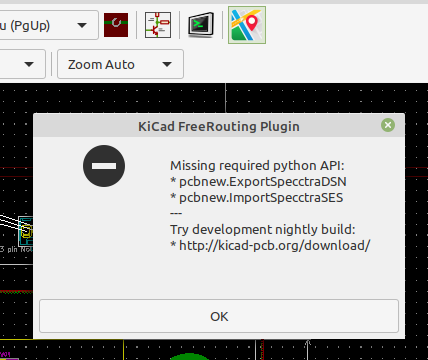Open the (PgUp) layer selector arrow
428x360 pixels.
82,25
